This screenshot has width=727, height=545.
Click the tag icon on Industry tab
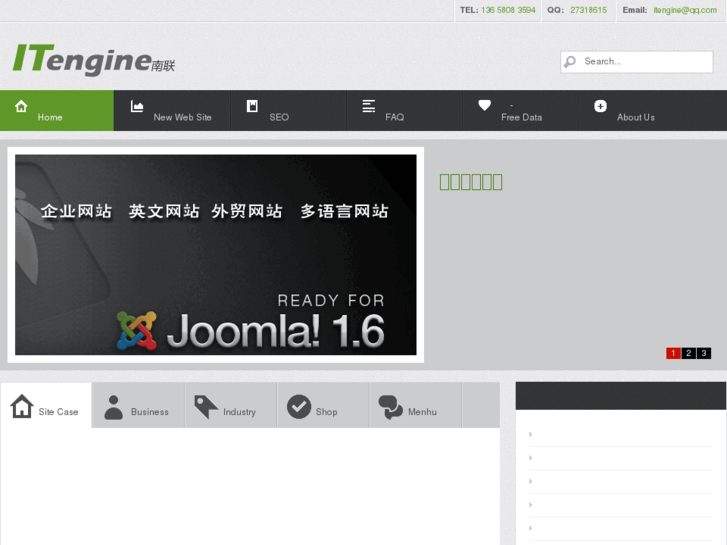[x=206, y=407]
